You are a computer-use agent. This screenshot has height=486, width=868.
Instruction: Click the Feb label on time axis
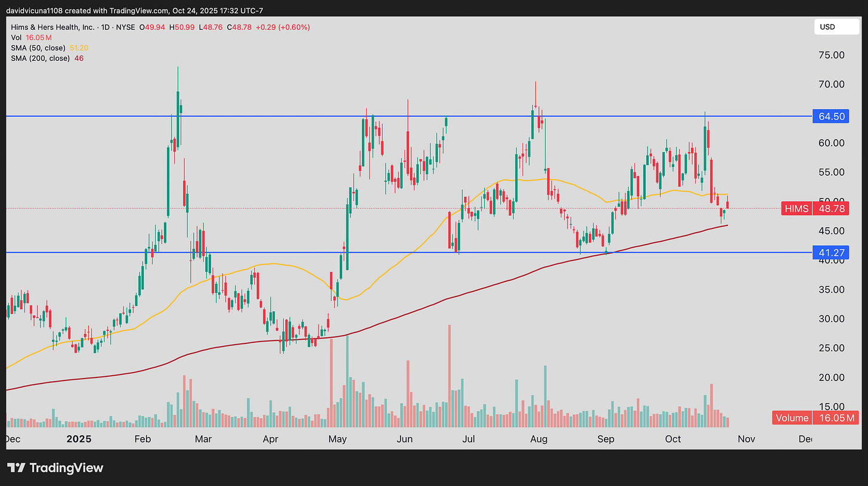[x=143, y=439]
